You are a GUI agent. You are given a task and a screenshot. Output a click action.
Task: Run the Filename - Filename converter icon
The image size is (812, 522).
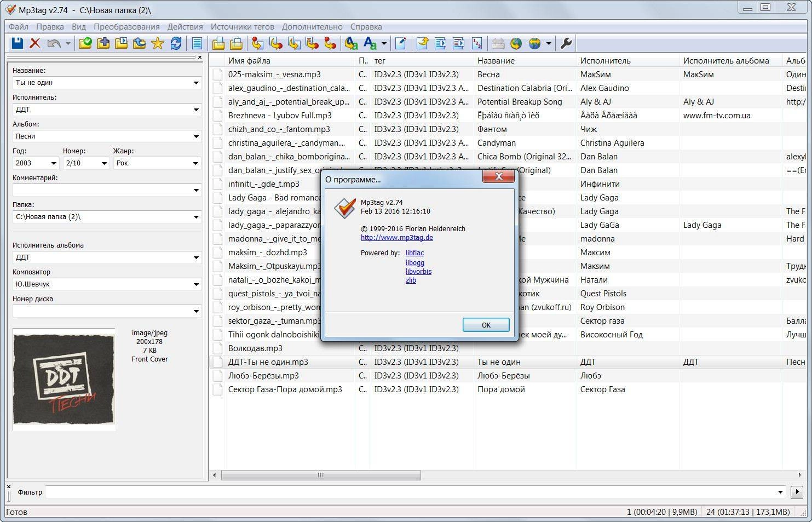click(x=294, y=43)
